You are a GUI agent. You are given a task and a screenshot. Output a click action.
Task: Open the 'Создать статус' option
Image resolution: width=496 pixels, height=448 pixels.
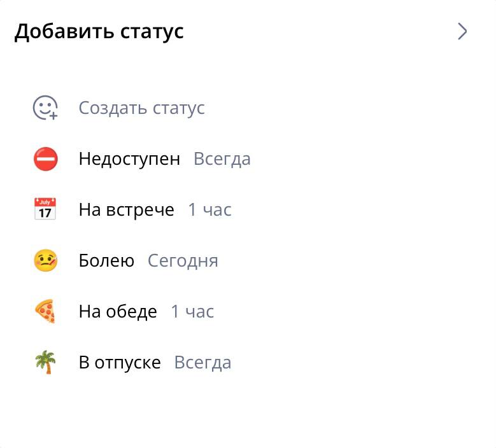(x=141, y=108)
